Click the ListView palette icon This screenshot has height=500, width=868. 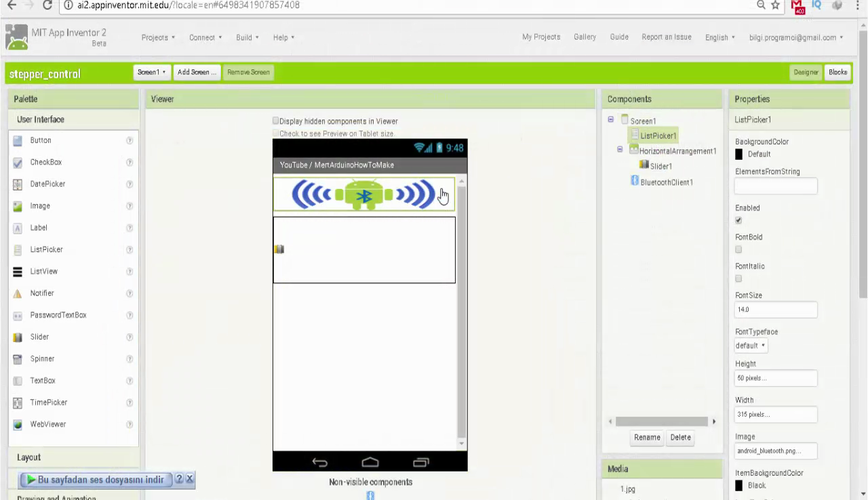pos(18,272)
